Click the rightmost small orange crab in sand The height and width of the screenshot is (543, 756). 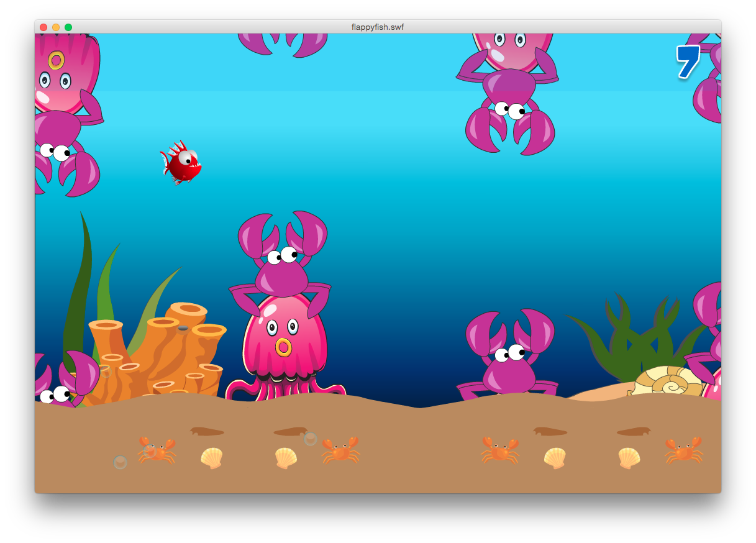point(683,450)
